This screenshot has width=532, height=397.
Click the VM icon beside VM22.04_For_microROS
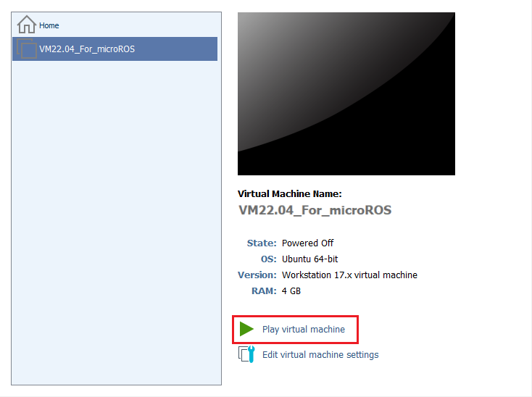[27, 49]
